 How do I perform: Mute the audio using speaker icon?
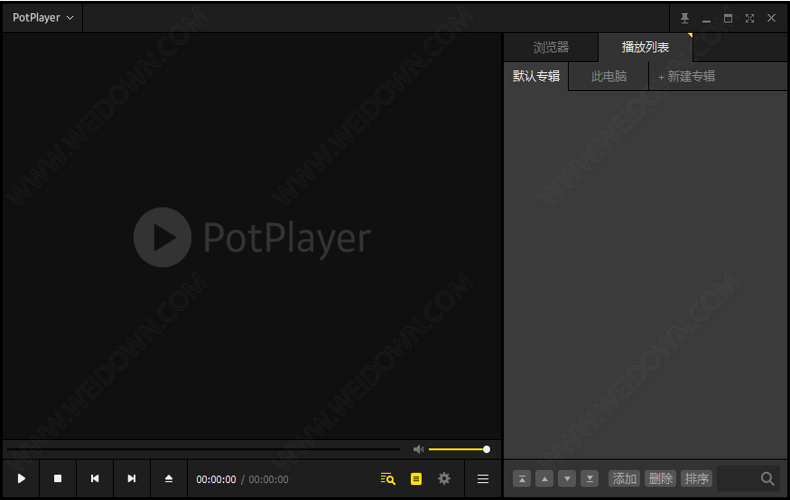coord(419,450)
